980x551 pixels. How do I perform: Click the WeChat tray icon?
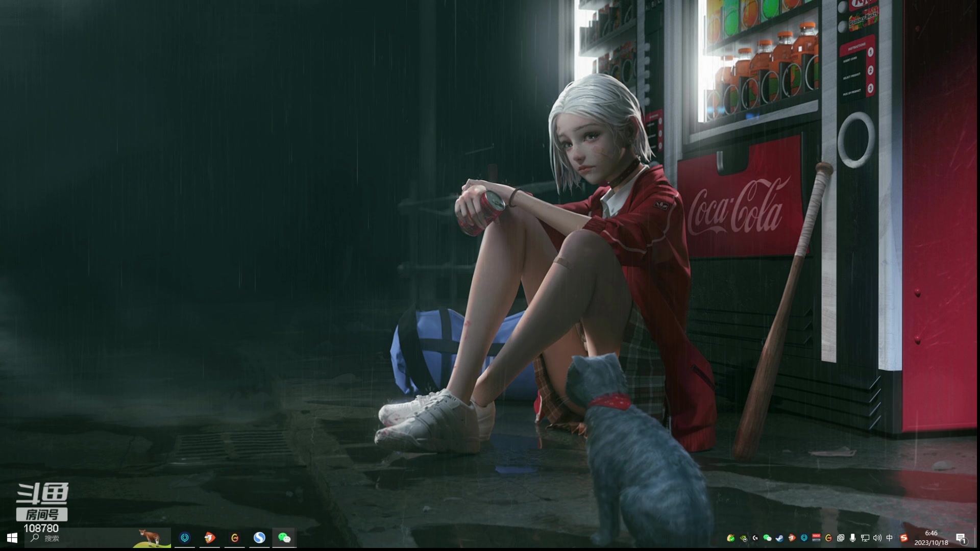click(x=767, y=538)
